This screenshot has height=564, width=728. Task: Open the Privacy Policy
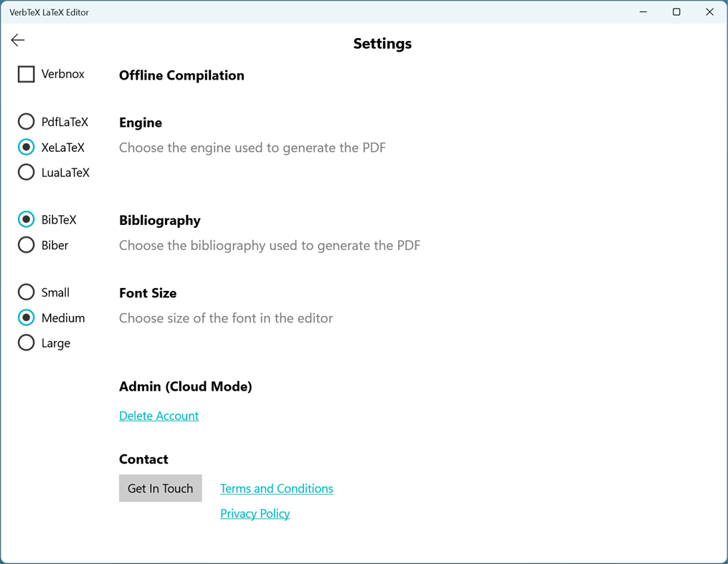[x=255, y=513]
